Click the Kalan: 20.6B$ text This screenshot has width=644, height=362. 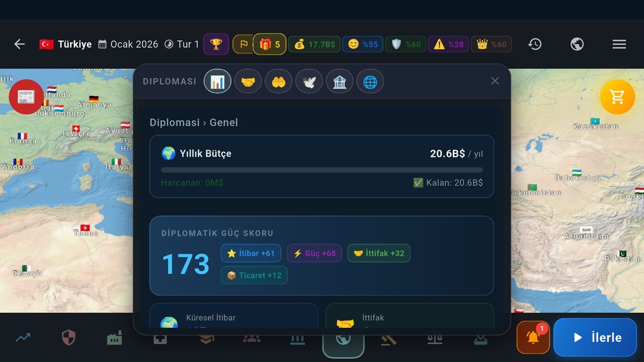click(448, 183)
